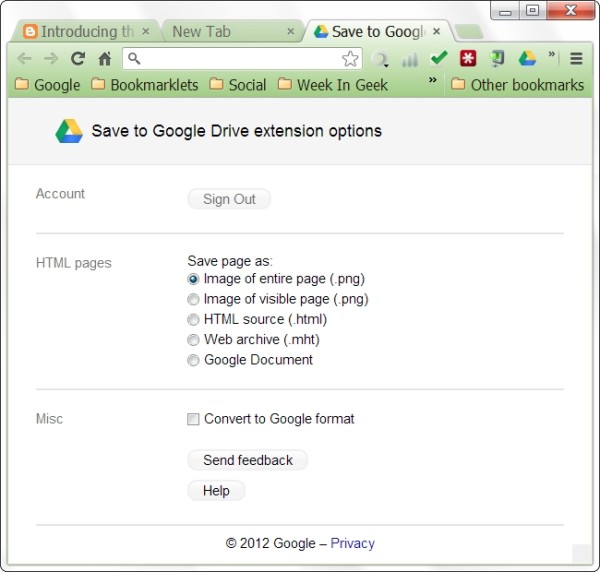This screenshot has height=572, width=600.
Task: Click the 'Account' section label
Action: click(x=60, y=194)
